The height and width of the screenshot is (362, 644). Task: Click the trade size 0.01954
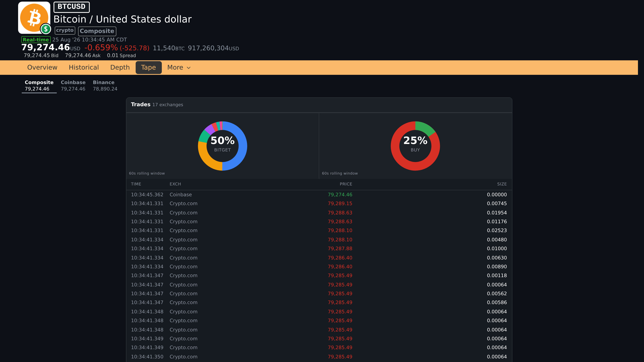coord(497,213)
